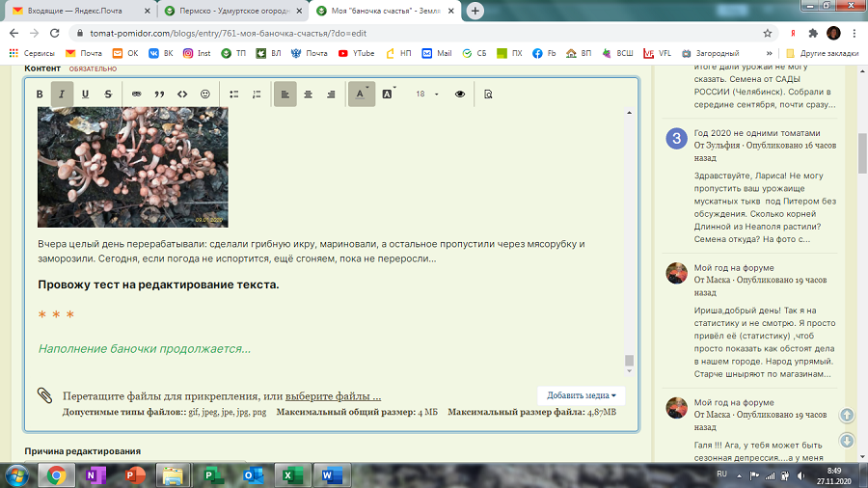Open Excel from the Windows taskbar

tap(287, 474)
